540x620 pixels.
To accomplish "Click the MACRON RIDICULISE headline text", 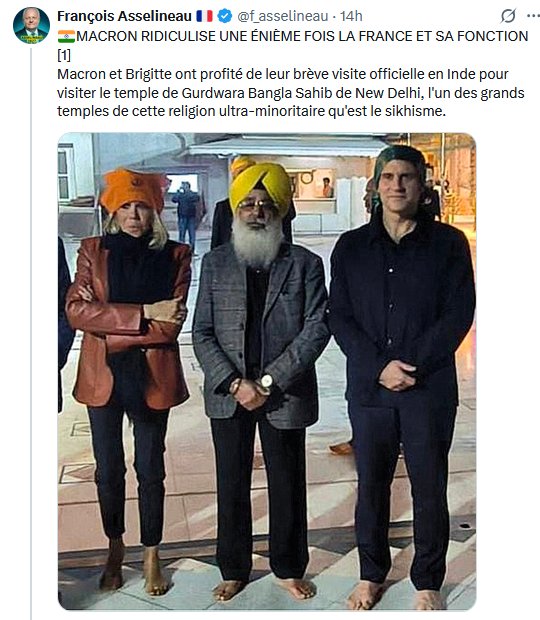I will click(302, 36).
